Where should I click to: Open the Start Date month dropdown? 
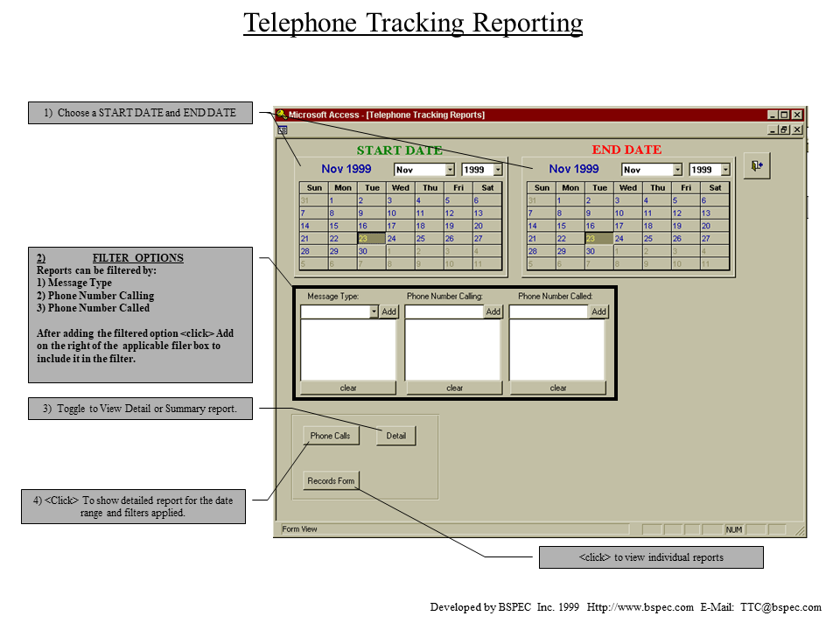tap(451, 170)
